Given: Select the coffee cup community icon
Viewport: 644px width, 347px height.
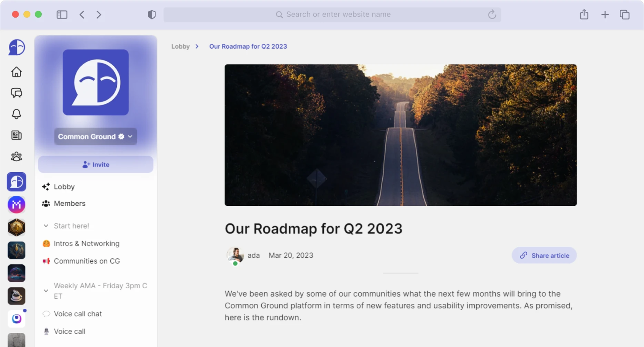Looking at the screenshot, I should pyautogui.click(x=16, y=296).
